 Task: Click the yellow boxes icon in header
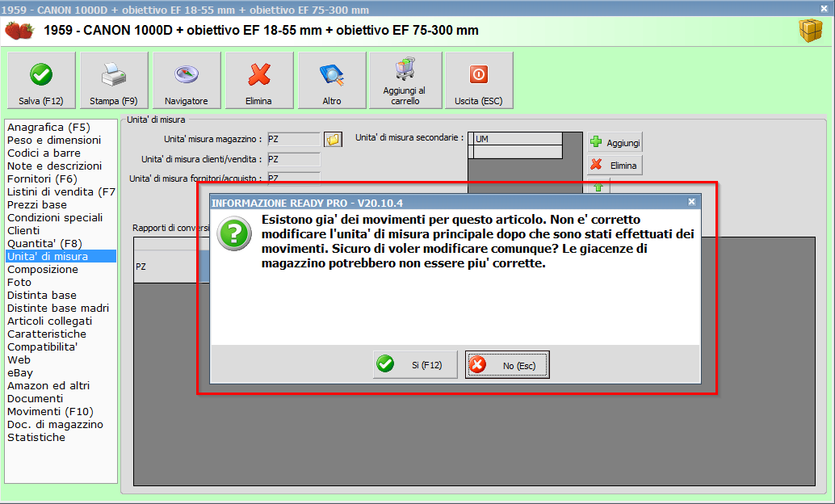tap(811, 31)
